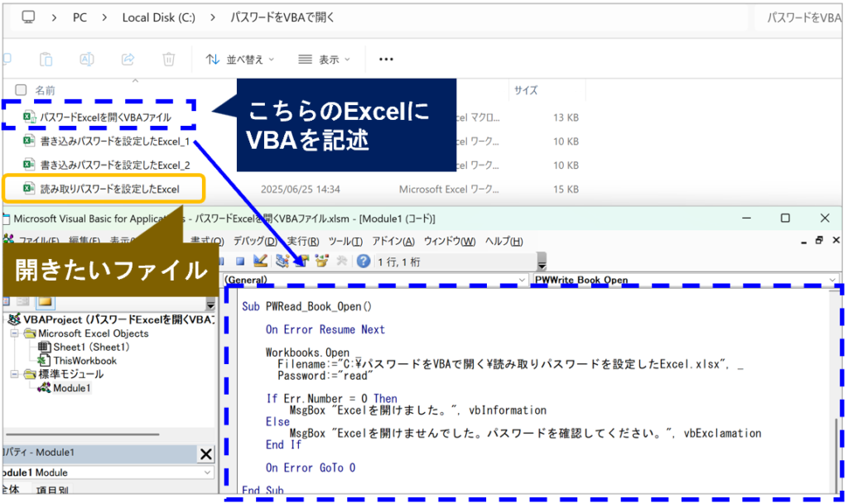The image size is (848, 504).
Task: Select ThisWorkbook in project tree
Action: (85, 360)
